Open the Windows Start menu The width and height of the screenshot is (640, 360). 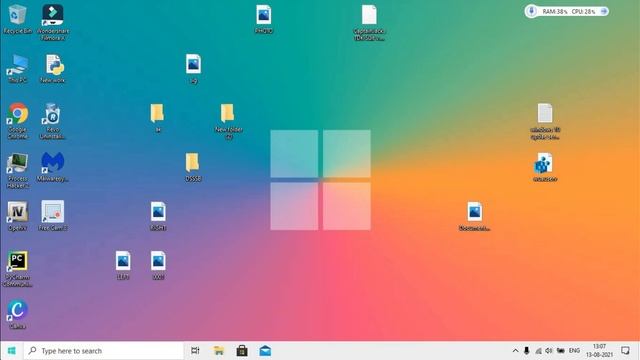11,351
